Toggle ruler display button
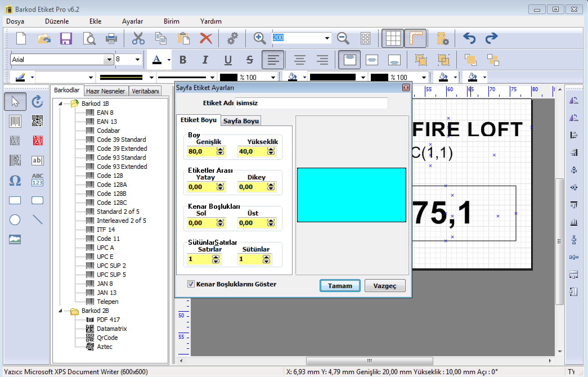 click(x=416, y=38)
